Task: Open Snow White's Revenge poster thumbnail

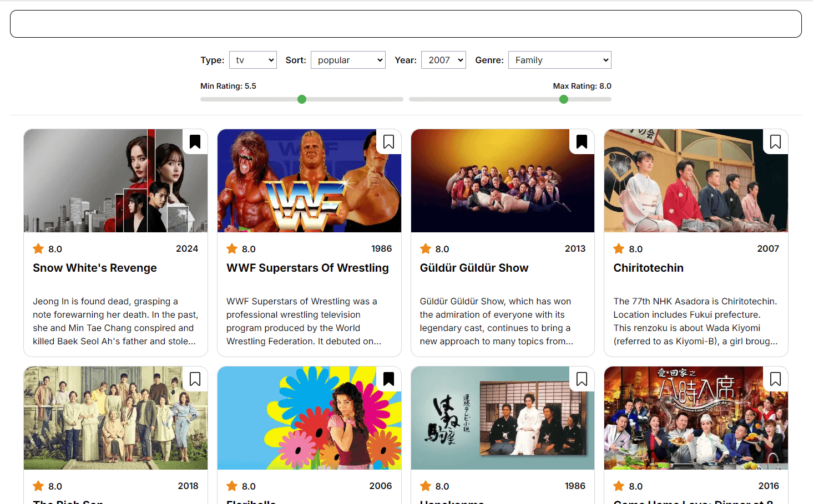Action: (x=115, y=181)
